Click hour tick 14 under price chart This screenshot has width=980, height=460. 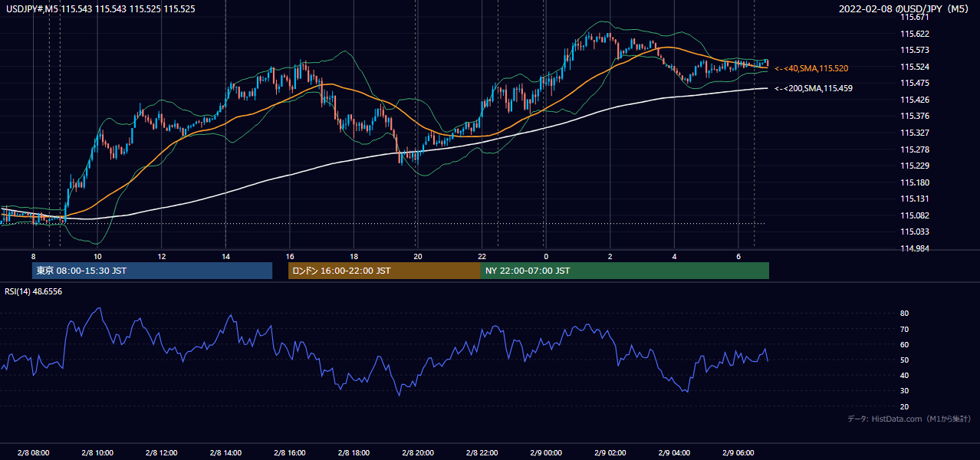point(225,256)
